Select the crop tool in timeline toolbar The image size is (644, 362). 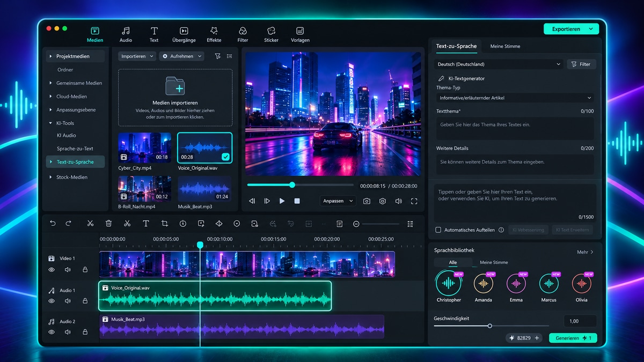pyautogui.click(x=165, y=224)
